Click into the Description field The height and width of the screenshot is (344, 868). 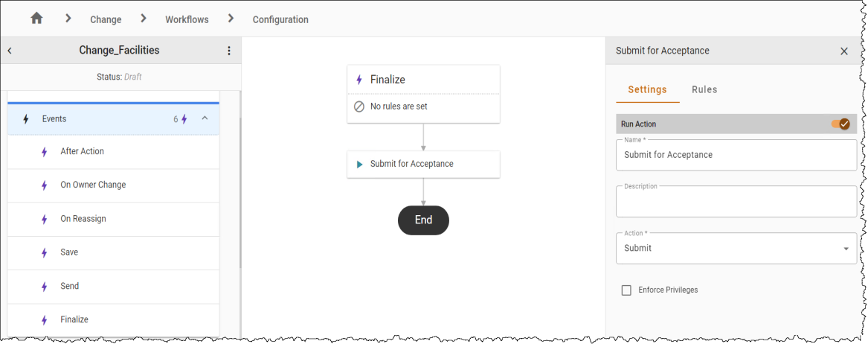(x=736, y=201)
